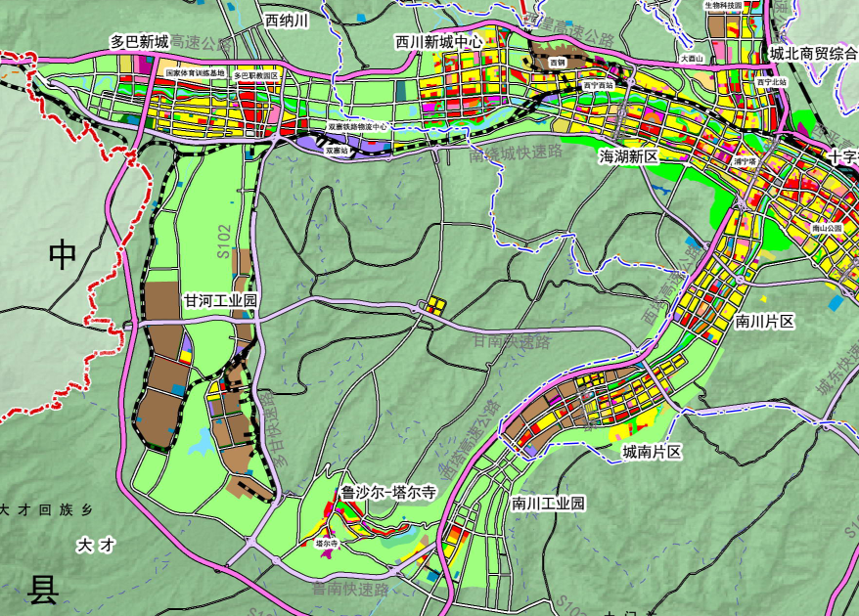This screenshot has height=616, width=859.
Task: Select the large 中 character
Action: coord(63,255)
